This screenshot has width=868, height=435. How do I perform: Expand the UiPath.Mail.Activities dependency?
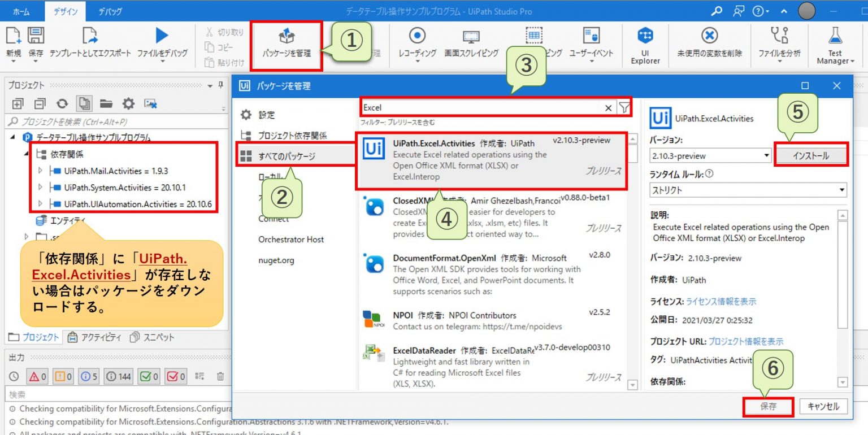(40, 171)
